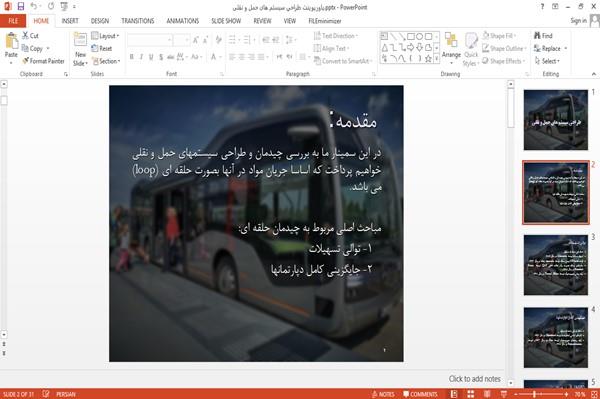The height and width of the screenshot is (399, 600).
Task: Open the TRANSITIONS ribbon tab
Action: pos(138,21)
